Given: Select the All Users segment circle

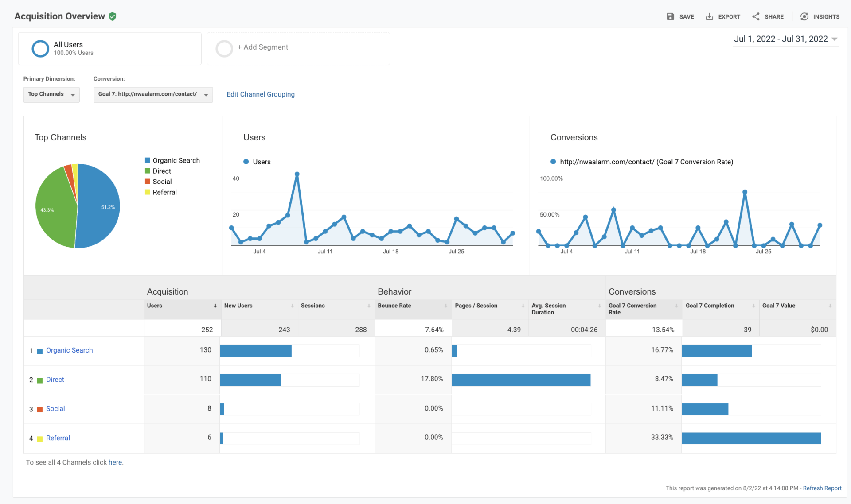Looking at the screenshot, I should pyautogui.click(x=40, y=49).
